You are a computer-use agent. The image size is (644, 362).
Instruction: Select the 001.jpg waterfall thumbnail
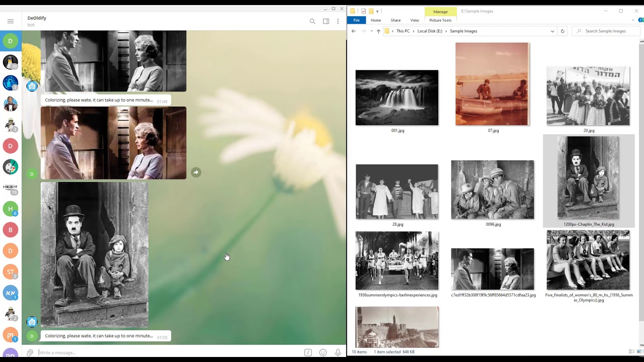pos(397,98)
